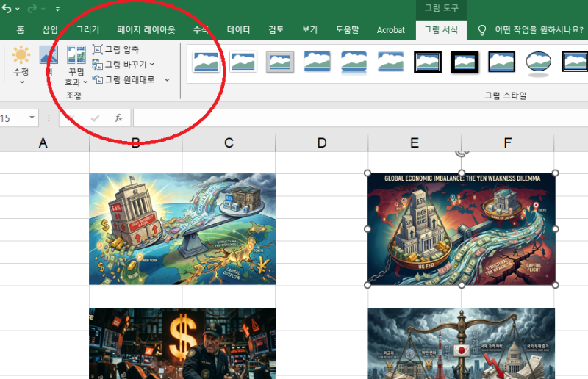Switch to the 삽입 tab
Image resolution: width=588 pixels, height=379 pixels.
coord(50,29)
